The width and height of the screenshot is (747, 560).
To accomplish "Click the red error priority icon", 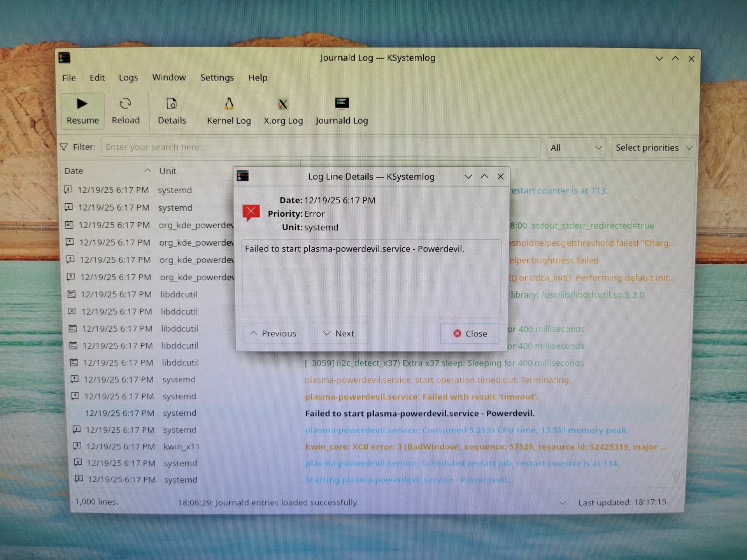I will pyautogui.click(x=251, y=212).
